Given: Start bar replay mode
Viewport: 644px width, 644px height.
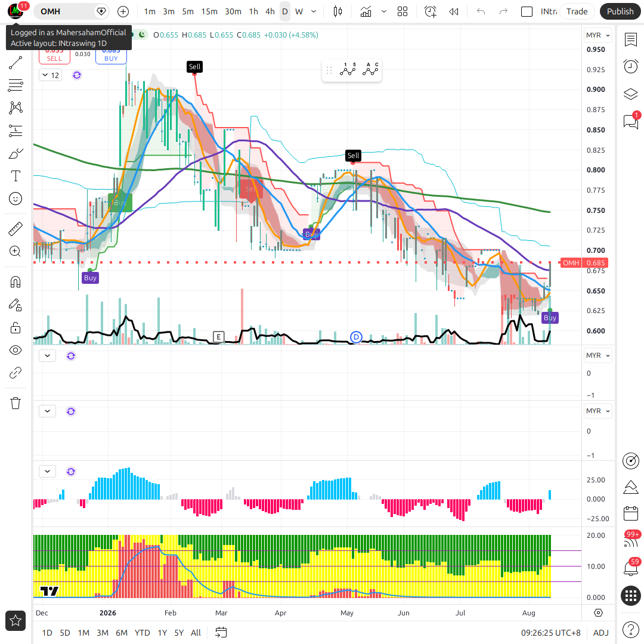Looking at the screenshot, I should tap(454, 11).
